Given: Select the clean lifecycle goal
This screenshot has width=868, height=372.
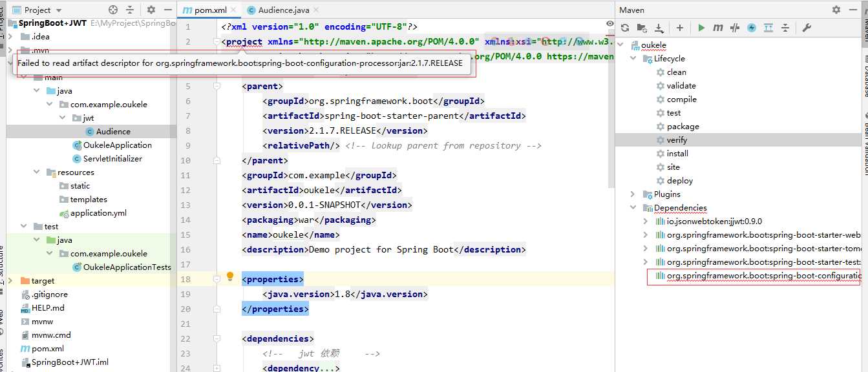Looking at the screenshot, I should 677,72.
